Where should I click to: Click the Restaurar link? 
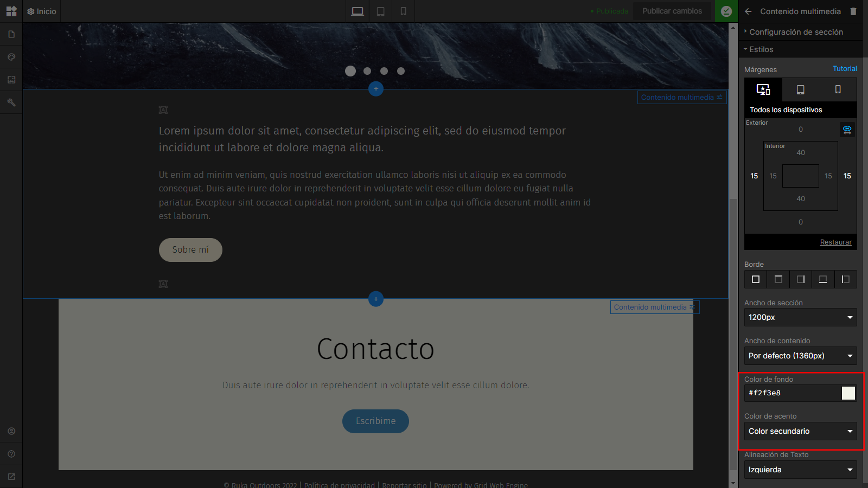click(x=836, y=242)
